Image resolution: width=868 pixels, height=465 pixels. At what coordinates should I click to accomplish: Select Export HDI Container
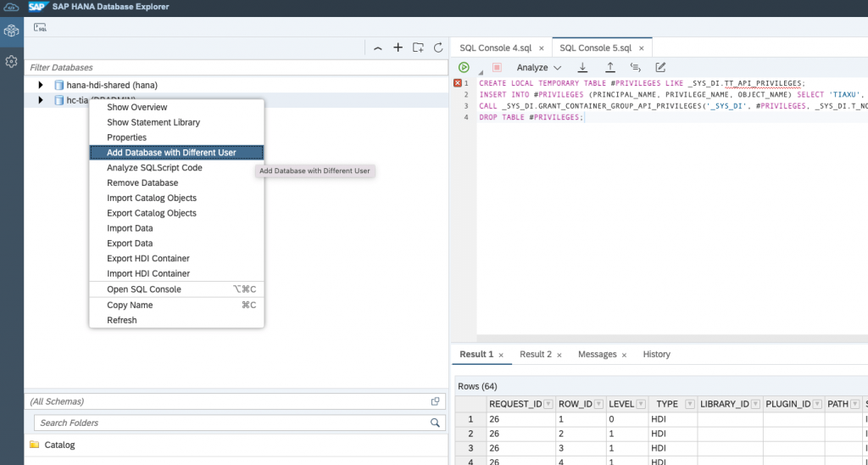click(176, 258)
